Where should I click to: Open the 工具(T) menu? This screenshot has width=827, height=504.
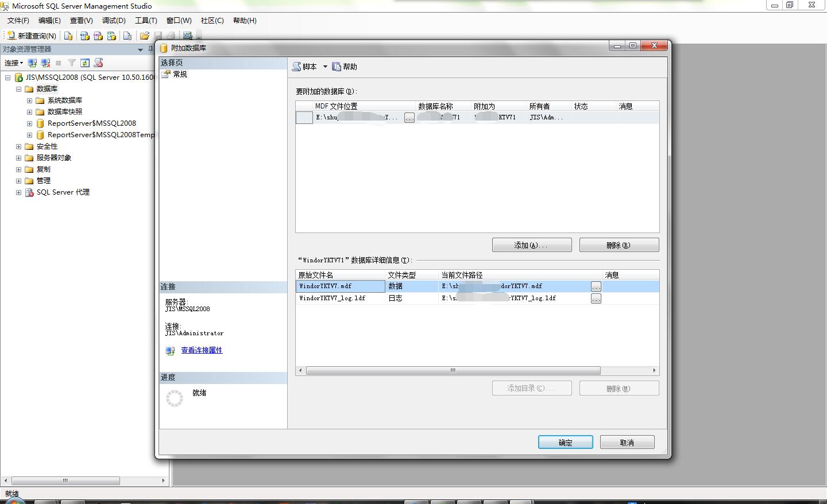click(x=146, y=20)
